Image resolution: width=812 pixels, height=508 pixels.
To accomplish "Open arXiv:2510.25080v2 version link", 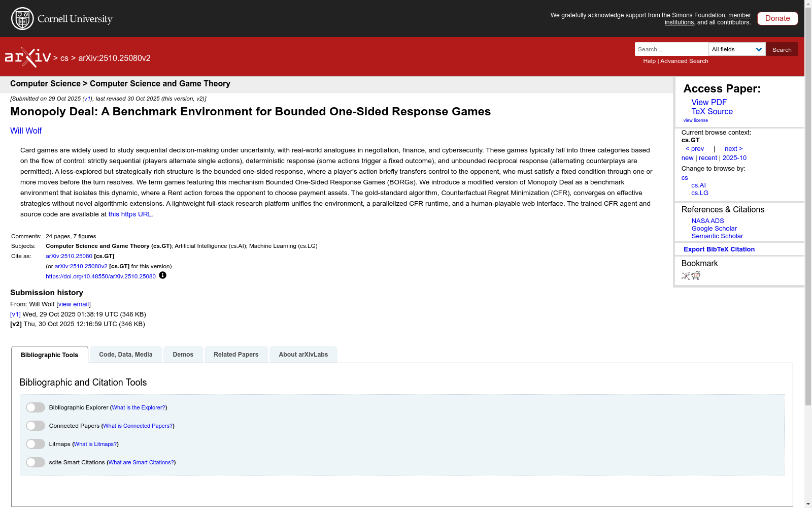I will point(81,267).
